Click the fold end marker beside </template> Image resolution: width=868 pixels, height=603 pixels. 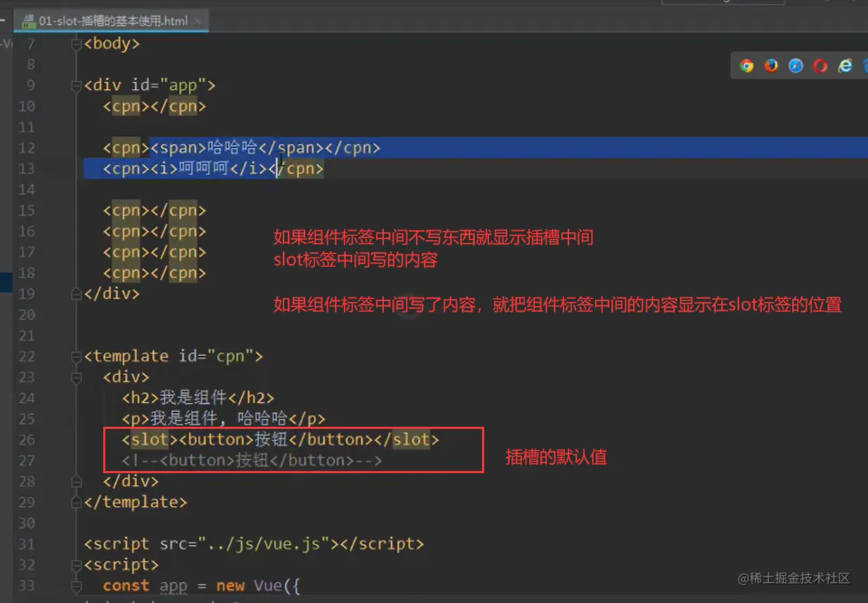pos(76,503)
